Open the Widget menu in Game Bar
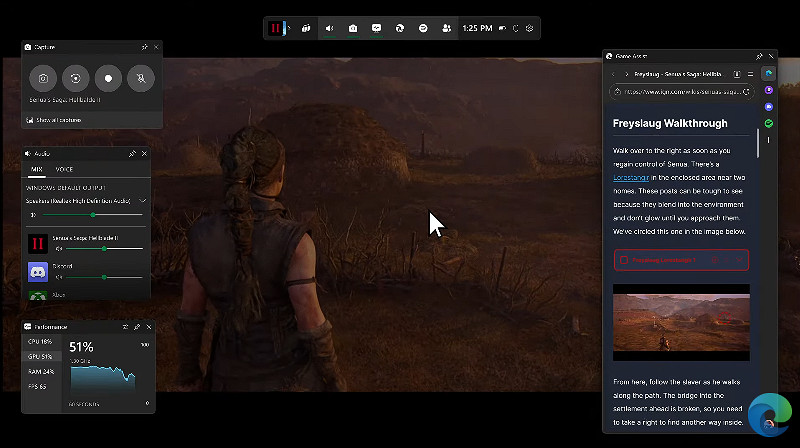Screen dimensions: 800x448 pos(307,28)
